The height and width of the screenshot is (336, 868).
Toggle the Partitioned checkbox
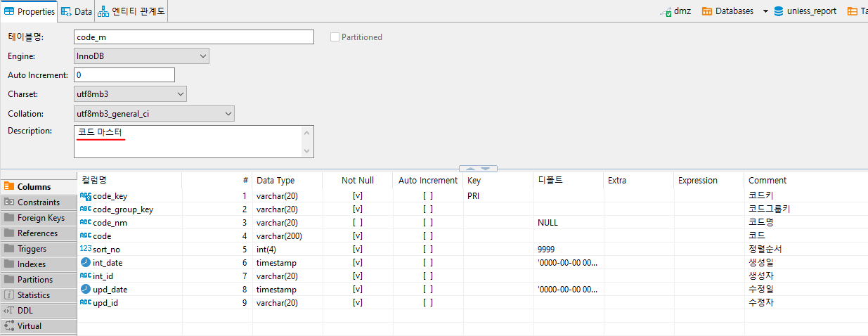335,37
